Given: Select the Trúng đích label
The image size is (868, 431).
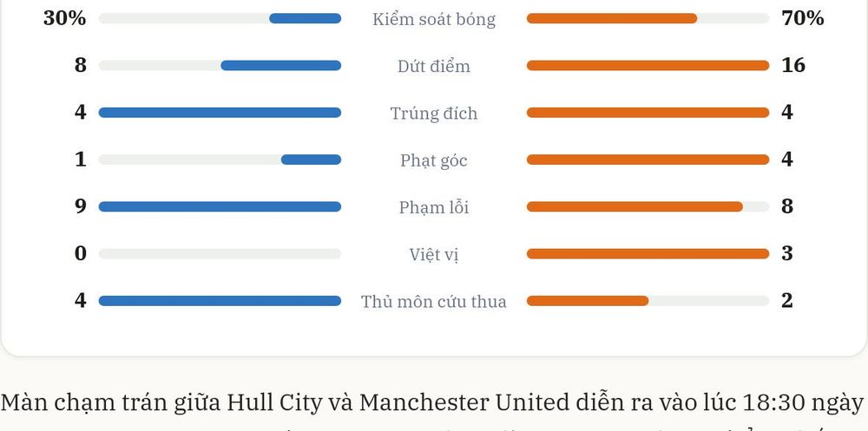Looking at the screenshot, I should point(433,114).
